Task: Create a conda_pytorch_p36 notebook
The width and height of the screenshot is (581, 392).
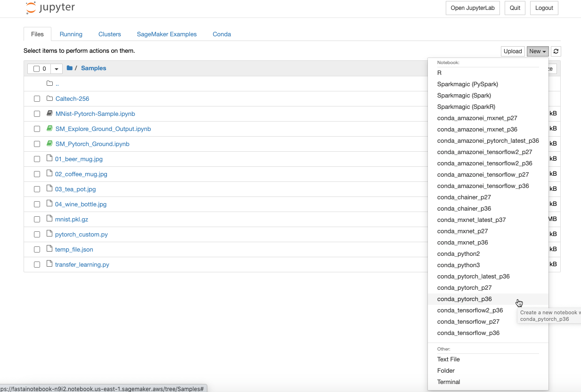Action: point(488,299)
